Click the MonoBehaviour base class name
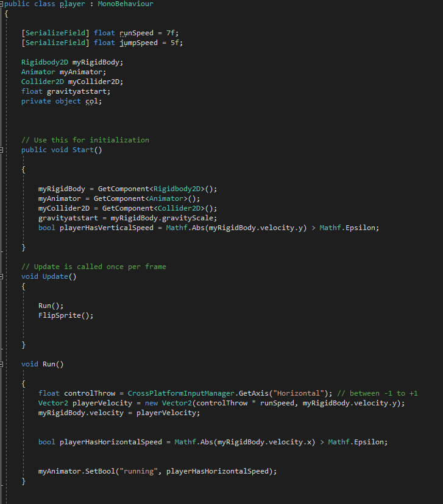443x504 pixels. (x=126, y=4)
